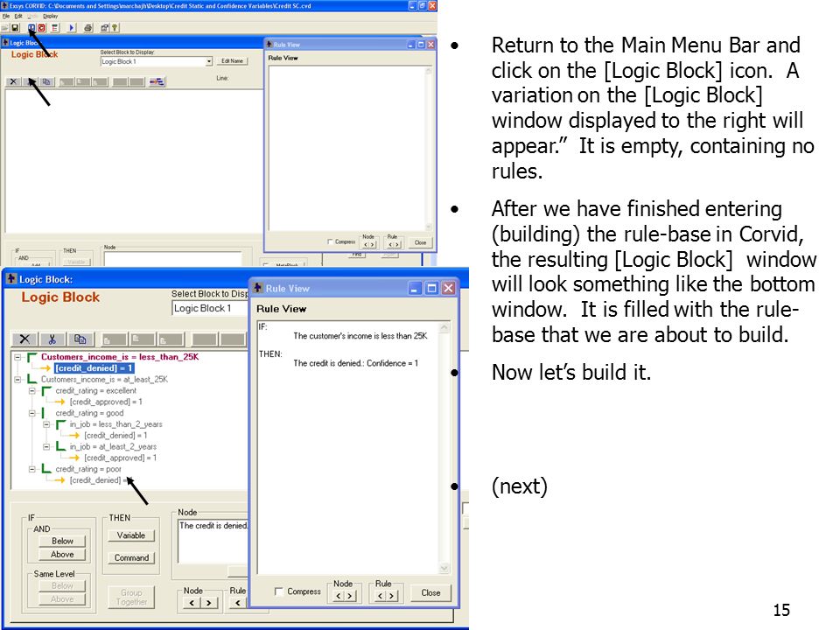
Task: Click Rule previous arrow in bottom Logic Block
Action: (x=238, y=603)
